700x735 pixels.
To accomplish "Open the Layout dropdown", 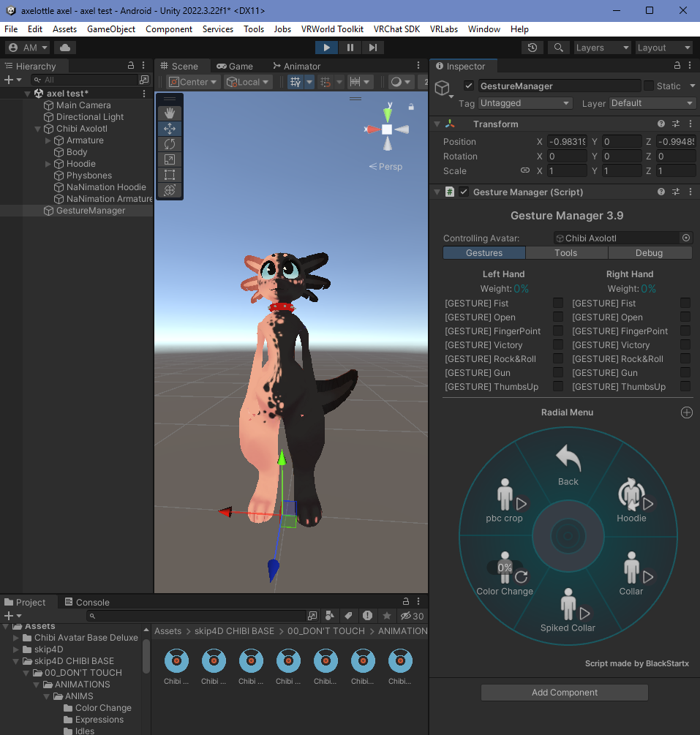I will (x=664, y=48).
